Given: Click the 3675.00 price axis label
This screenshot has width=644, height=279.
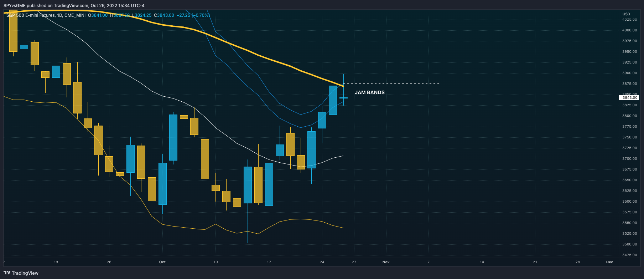Looking at the screenshot, I should point(629,169).
